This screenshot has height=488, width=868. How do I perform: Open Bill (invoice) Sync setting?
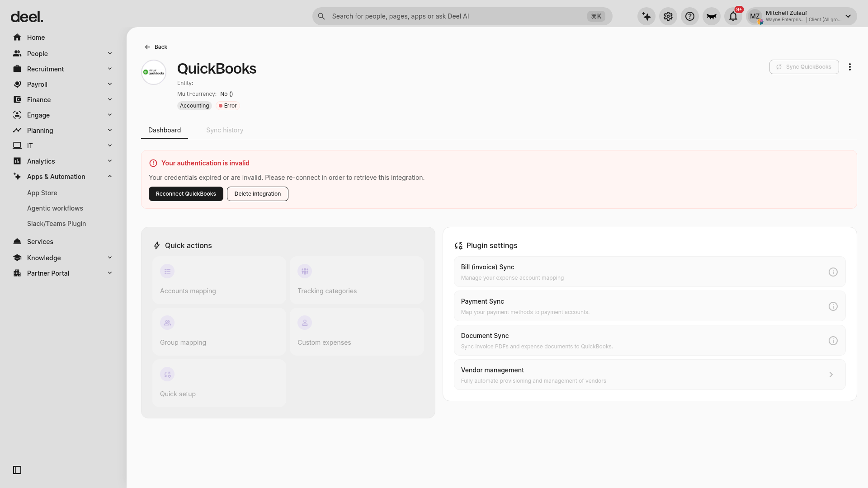point(650,272)
